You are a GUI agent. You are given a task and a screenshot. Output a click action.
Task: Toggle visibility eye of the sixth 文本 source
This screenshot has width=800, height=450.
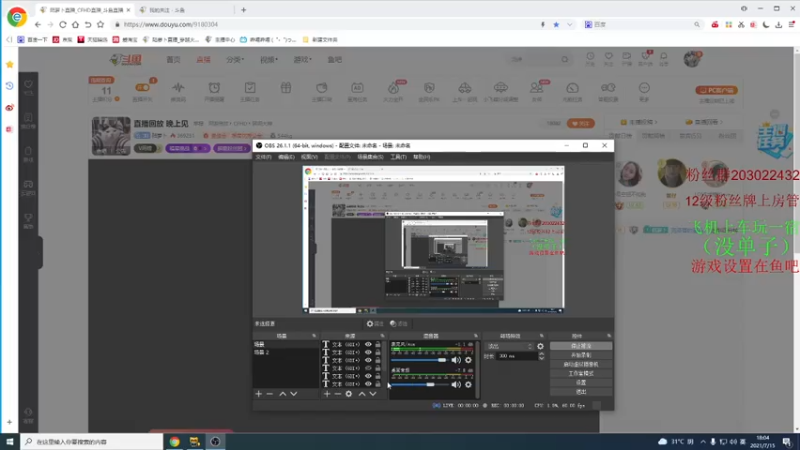coord(368,384)
